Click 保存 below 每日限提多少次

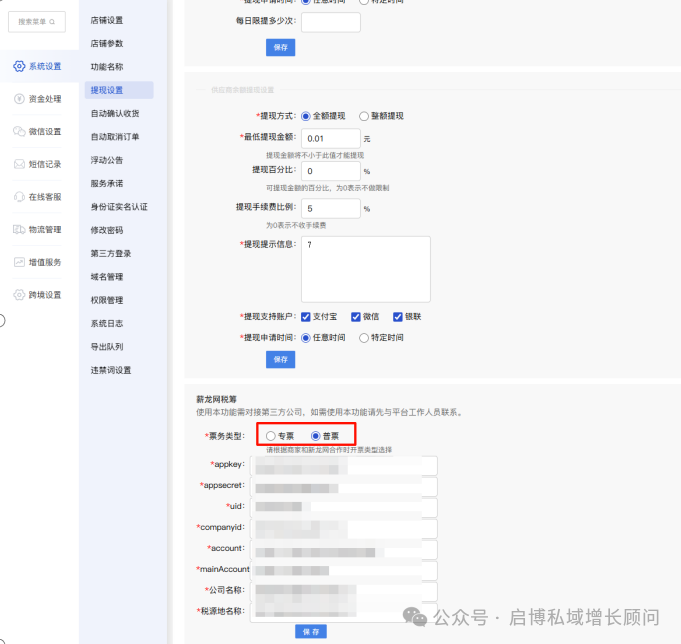click(280, 47)
